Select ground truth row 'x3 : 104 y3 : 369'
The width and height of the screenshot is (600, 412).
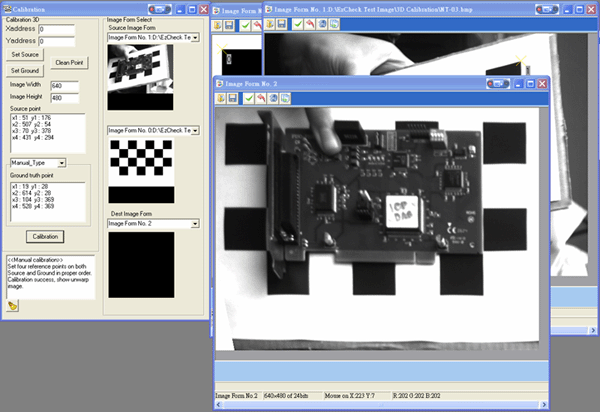click(33, 200)
